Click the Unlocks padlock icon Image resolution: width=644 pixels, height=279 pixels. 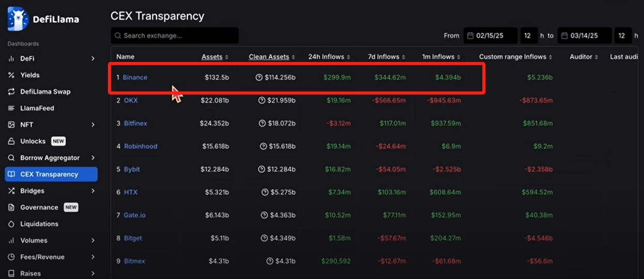[x=11, y=141]
